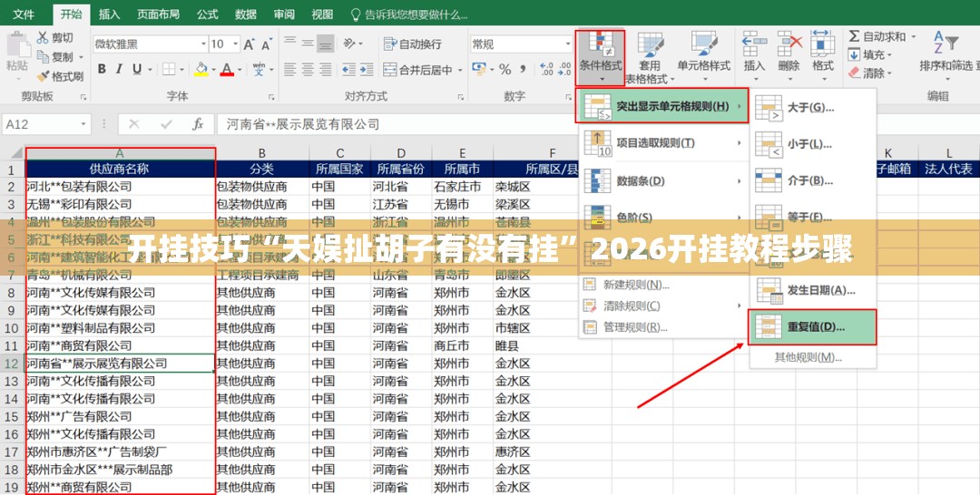Switch to the Formulas (公式) tab

point(208,14)
